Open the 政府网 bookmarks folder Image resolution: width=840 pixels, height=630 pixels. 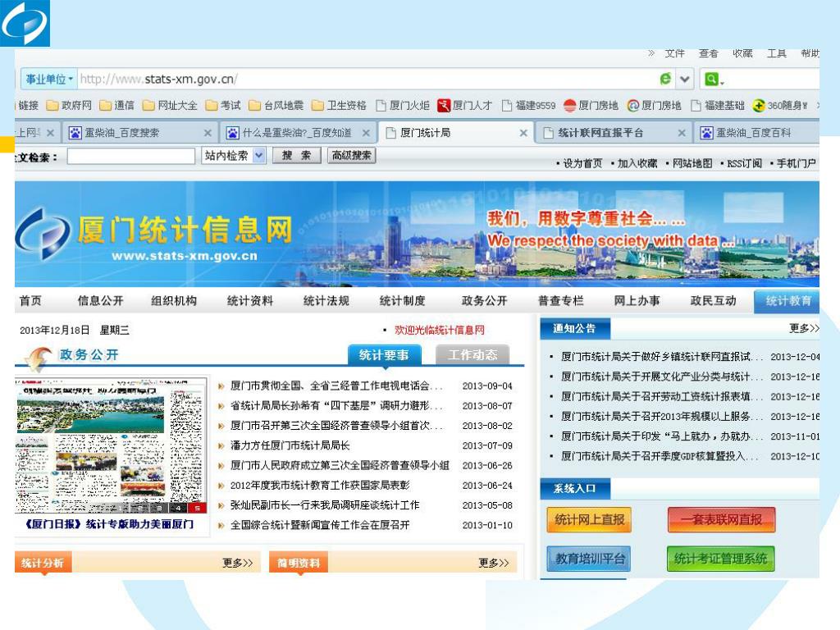pyautogui.click(x=69, y=106)
